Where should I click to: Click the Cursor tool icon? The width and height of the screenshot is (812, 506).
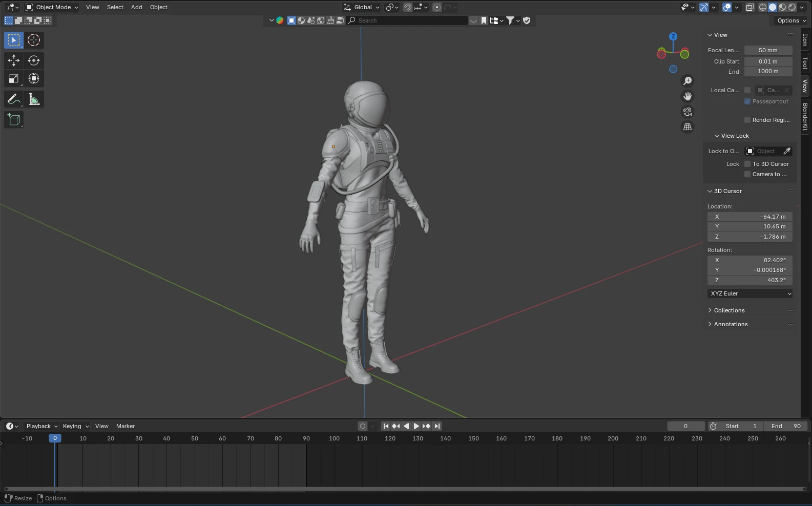34,40
